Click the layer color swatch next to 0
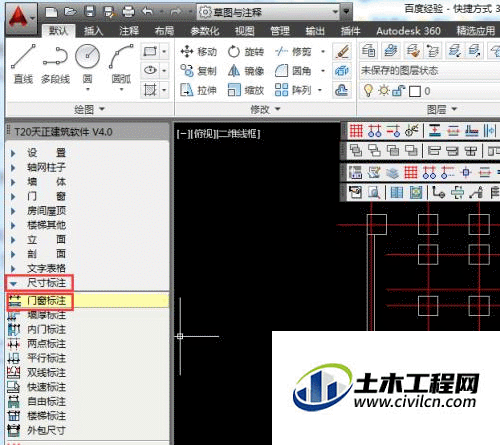Screen dimensions: 500x445 click(415, 91)
